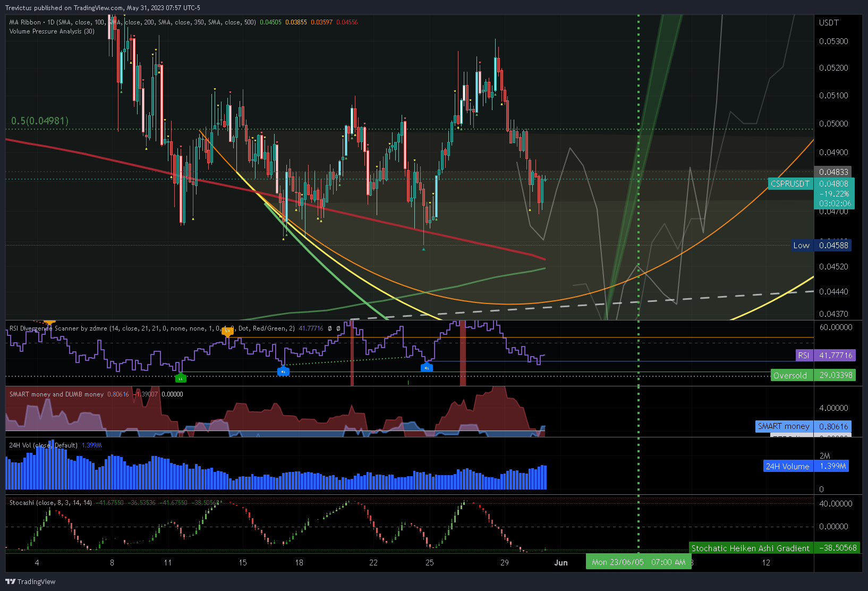
Task: Click the current price tag 0.04808
Action: [834, 184]
